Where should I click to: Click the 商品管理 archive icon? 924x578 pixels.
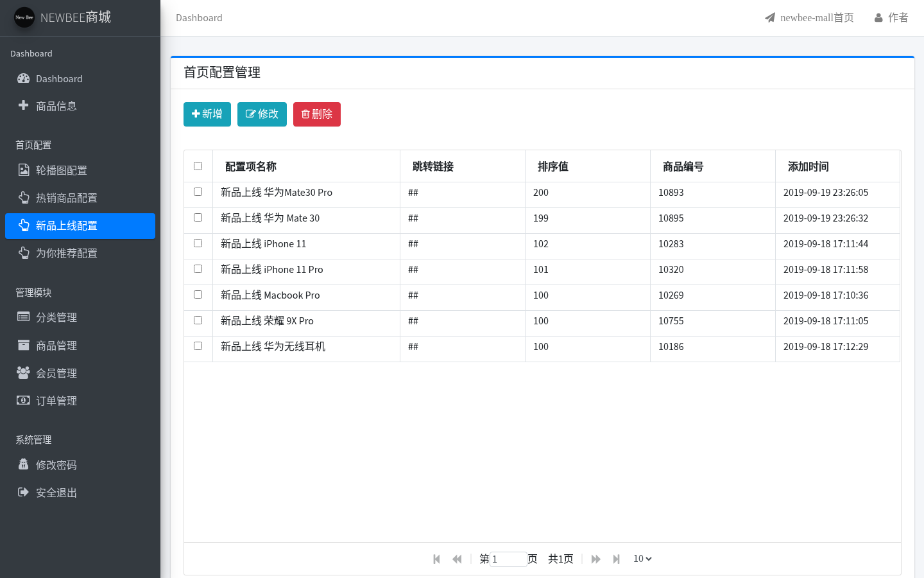pyautogui.click(x=24, y=345)
